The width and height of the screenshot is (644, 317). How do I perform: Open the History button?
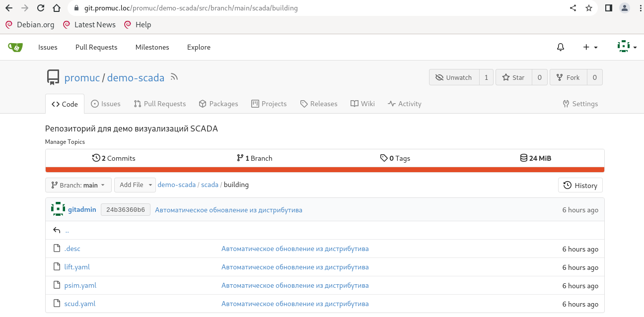580,185
